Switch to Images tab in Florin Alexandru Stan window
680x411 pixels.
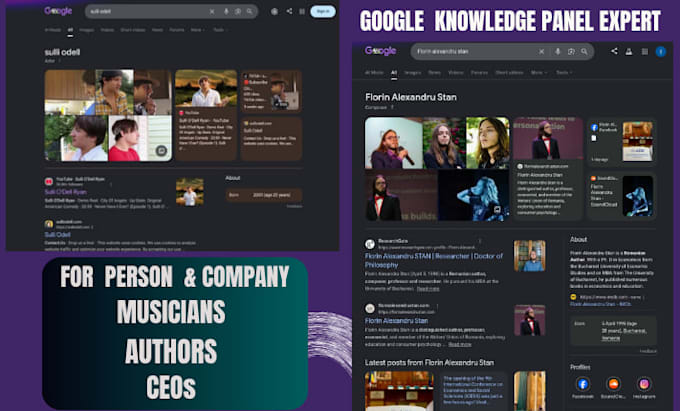[412, 73]
